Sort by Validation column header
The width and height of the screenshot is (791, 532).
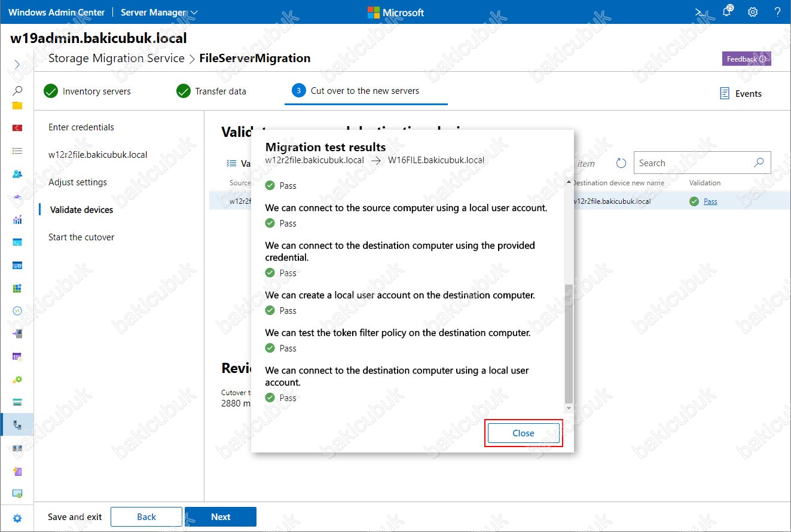pos(704,183)
